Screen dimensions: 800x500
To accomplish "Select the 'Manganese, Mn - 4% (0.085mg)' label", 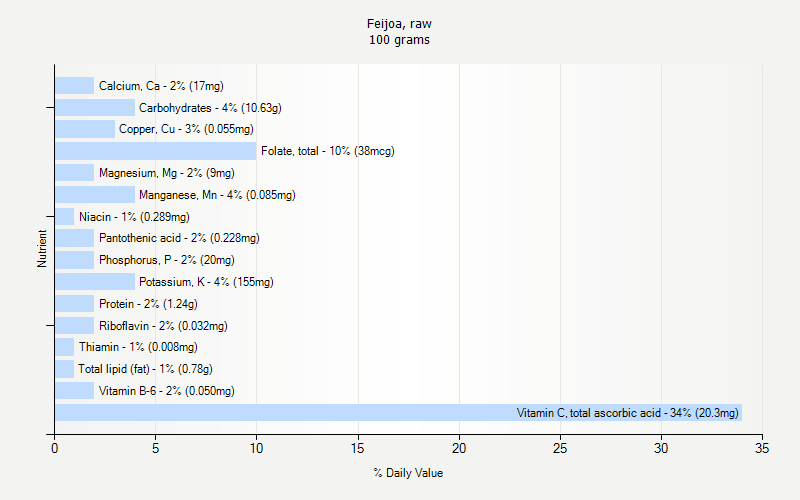I will coord(217,195).
